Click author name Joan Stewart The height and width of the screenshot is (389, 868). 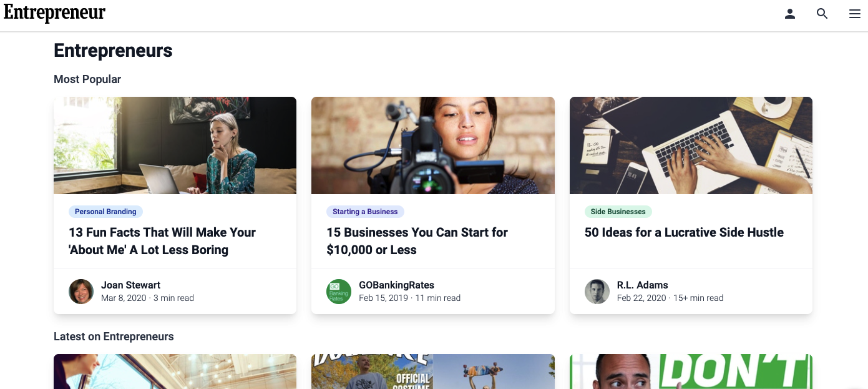coord(130,285)
